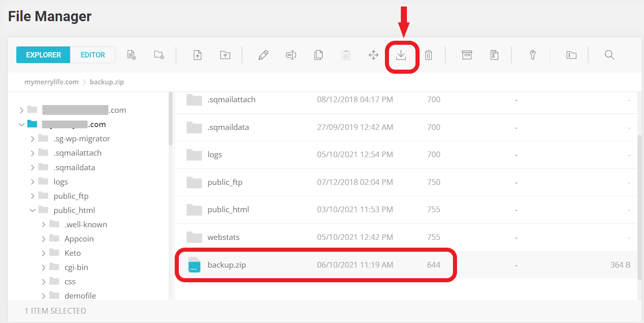
Task: Click the 364 B size value
Action: [x=620, y=265]
